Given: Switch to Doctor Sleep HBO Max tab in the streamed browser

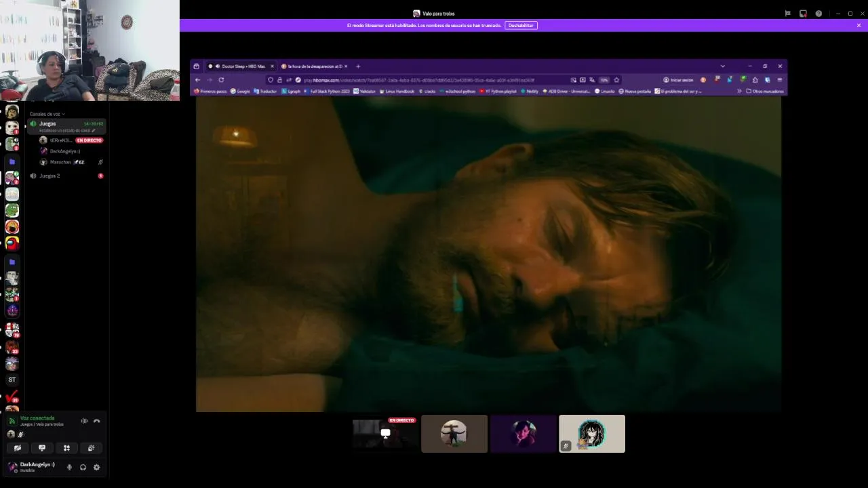Looking at the screenshot, I should 241,66.
